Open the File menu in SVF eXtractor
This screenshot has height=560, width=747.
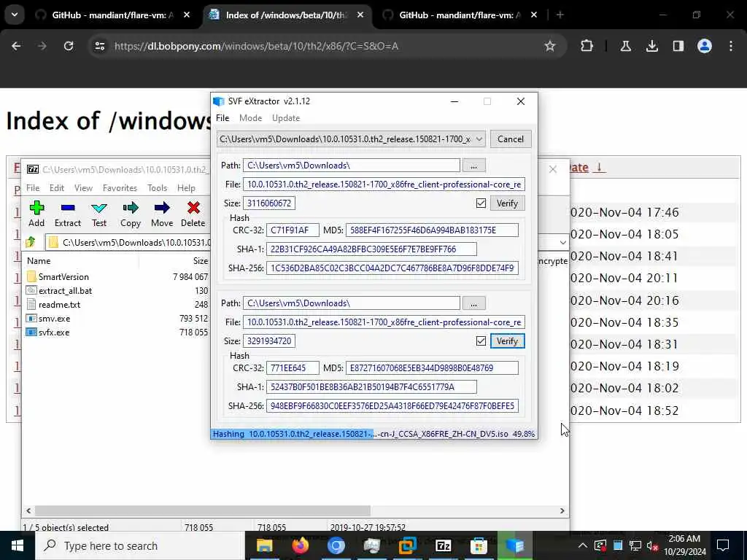click(x=222, y=117)
